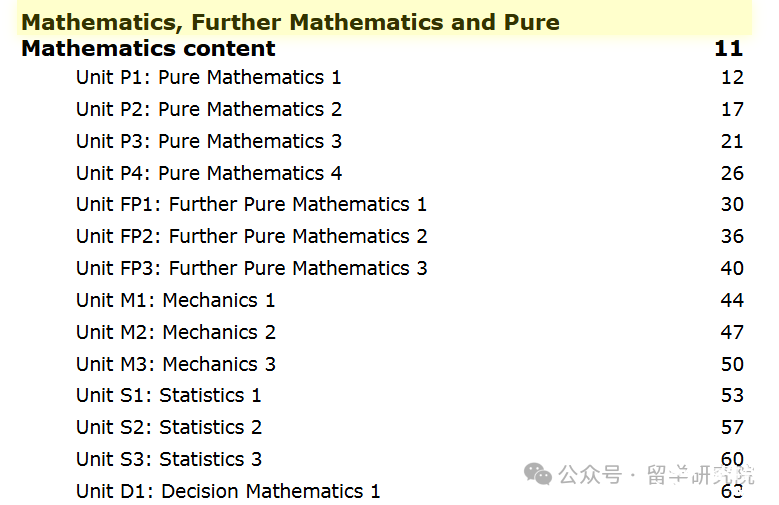Open Unit D1: Decision Mathematics 1
This screenshot has height=505, width=779.
pyautogui.click(x=228, y=491)
